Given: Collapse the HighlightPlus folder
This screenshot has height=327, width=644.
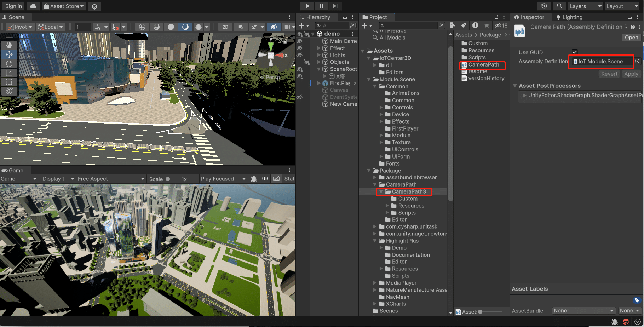Looking at the screenshot, I should tap(375, 241).
